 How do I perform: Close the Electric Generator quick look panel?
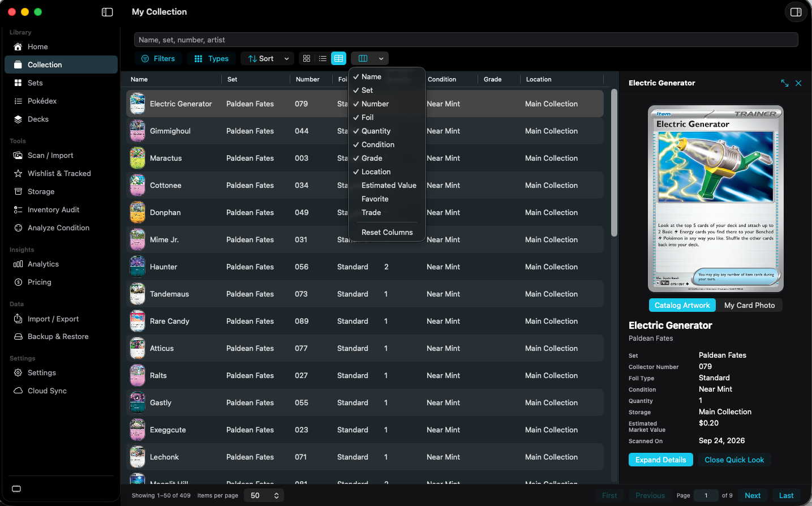pos(798,83)
